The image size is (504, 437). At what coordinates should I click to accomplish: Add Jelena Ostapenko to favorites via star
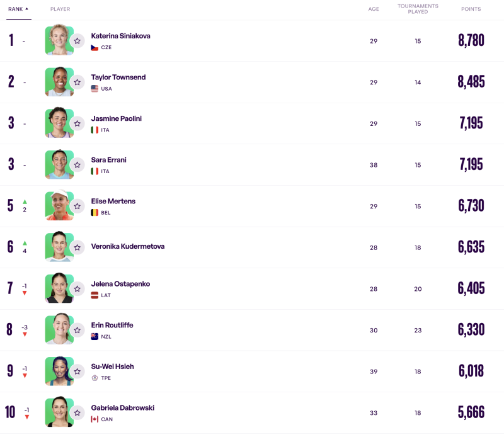tap(77, 289)
